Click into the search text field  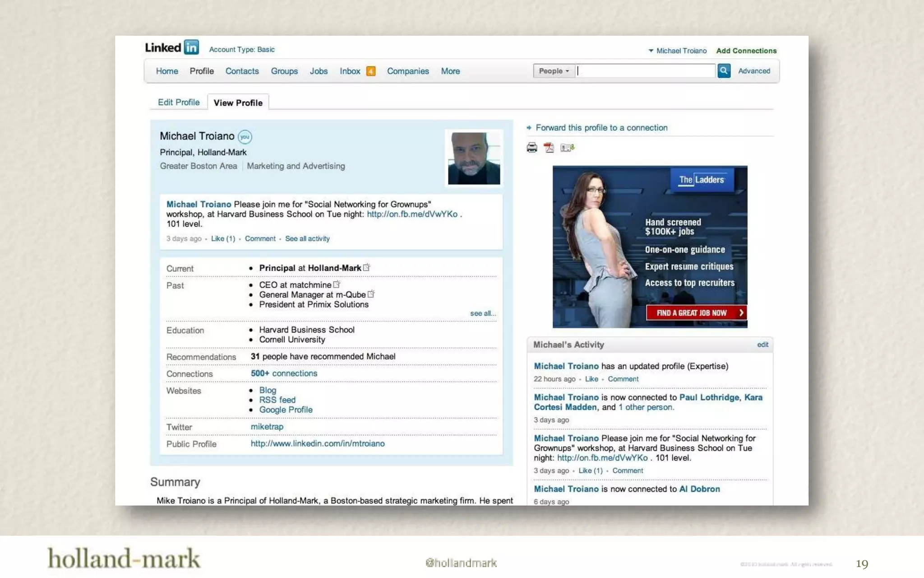[x=646, y=71]
